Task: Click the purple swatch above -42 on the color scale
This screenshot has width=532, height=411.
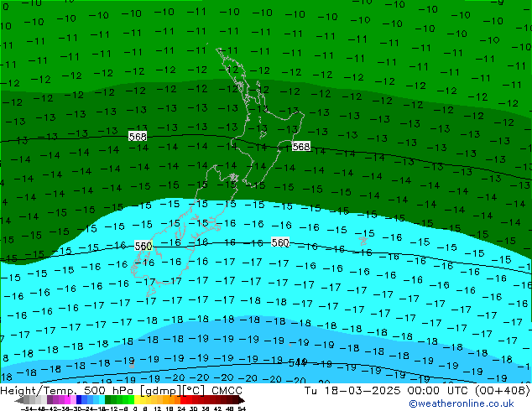Action: pos(50,400)
